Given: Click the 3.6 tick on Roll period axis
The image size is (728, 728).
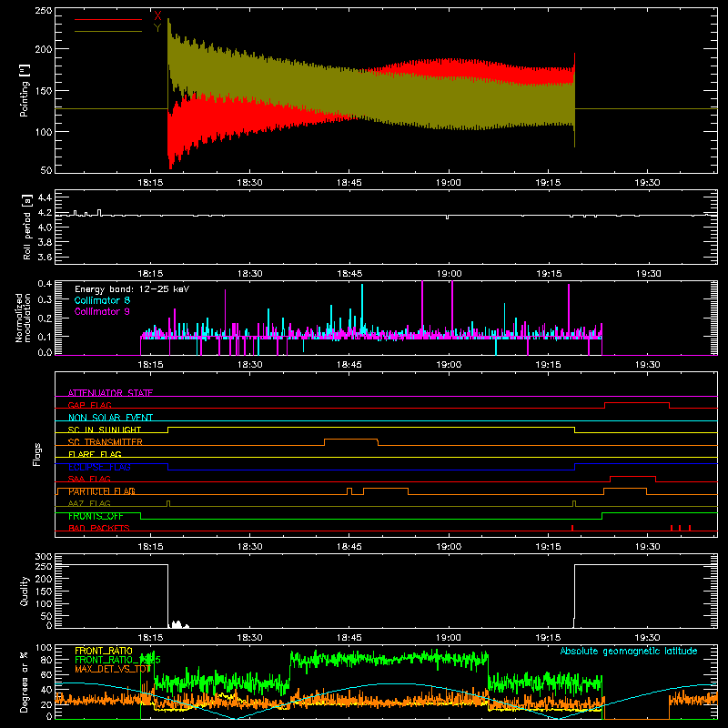Looking at the screenshot, I should click(x=45, y=257).
